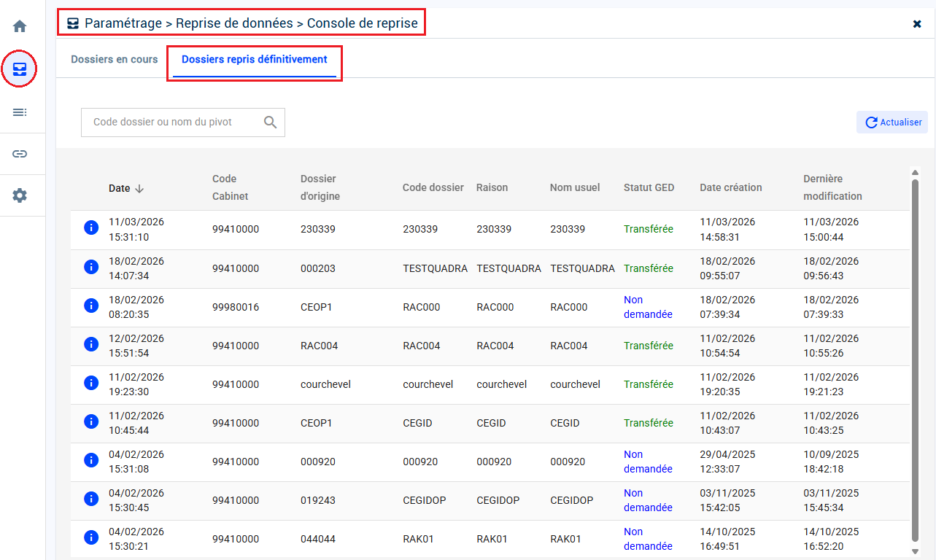Open info icon for CEGID row

click(x=91, y=421)
